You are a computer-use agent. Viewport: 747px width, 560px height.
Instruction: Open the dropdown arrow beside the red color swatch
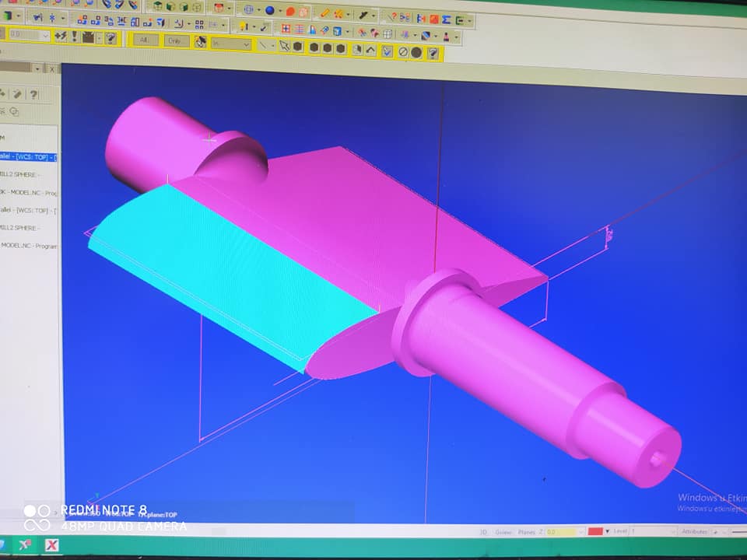(x=608, y=531)
